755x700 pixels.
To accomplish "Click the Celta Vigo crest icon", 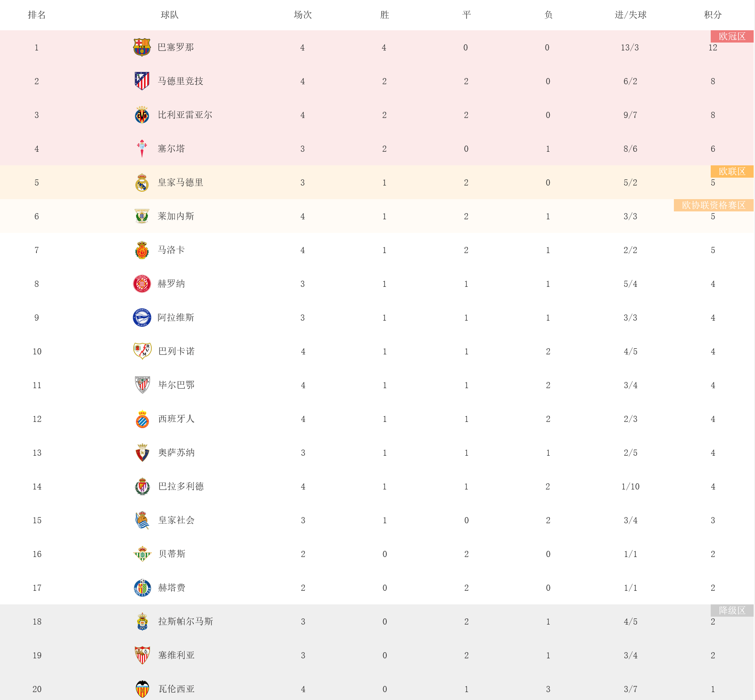I will [x=142, y=149].
